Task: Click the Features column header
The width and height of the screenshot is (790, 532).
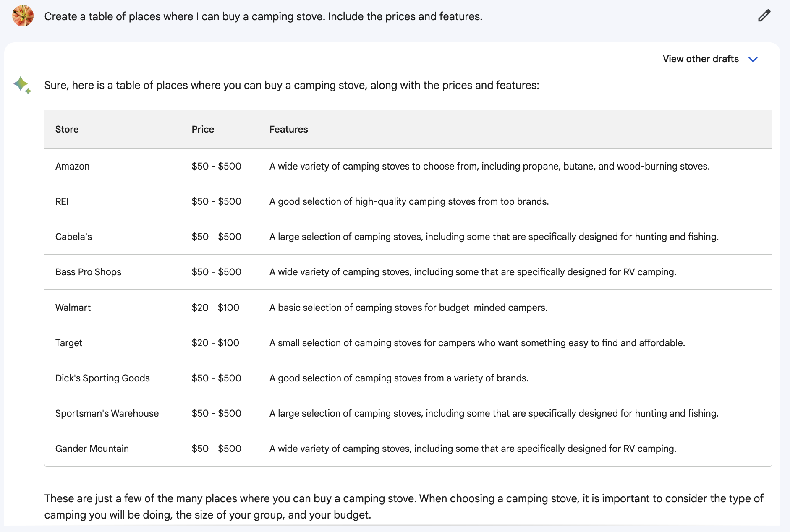Action: 288,129
